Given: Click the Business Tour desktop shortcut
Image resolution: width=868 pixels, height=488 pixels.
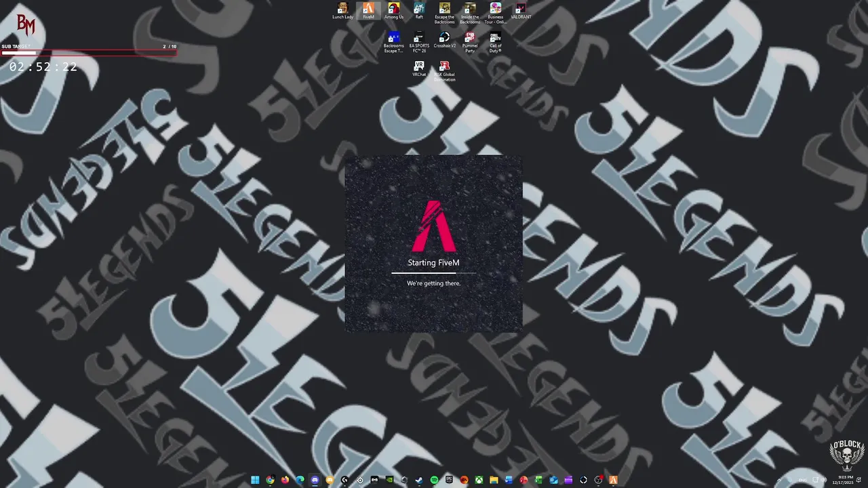Looking at the screenshot, I should [496, 13].
